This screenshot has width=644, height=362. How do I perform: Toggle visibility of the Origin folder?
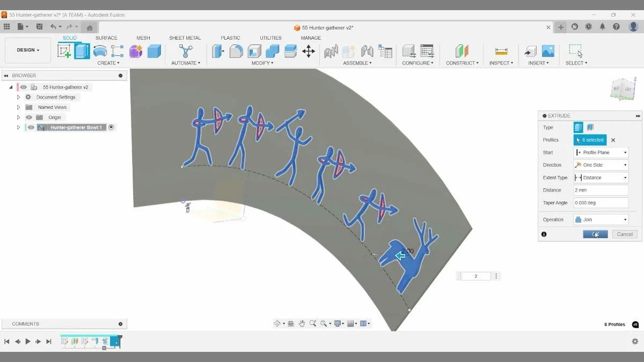tap(28, 117)
